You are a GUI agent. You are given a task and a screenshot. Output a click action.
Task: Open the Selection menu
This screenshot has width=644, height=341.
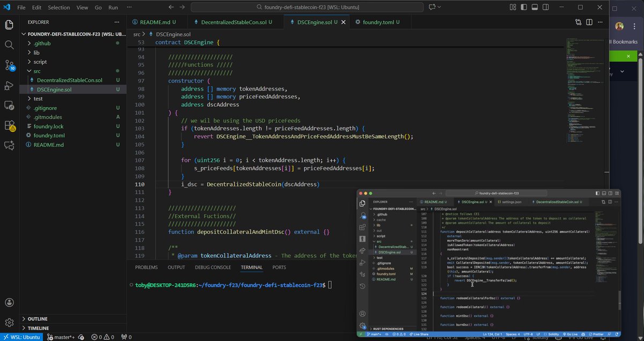click(x=59, y=8)
